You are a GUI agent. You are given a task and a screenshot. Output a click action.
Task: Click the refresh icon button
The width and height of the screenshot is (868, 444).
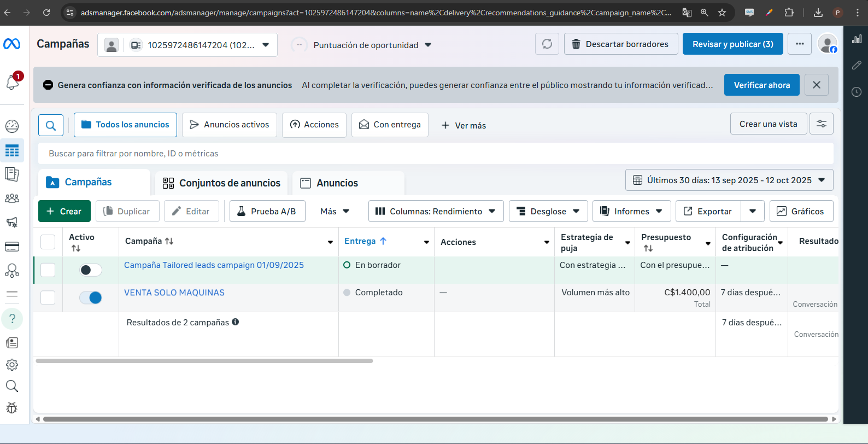(547, 44)
